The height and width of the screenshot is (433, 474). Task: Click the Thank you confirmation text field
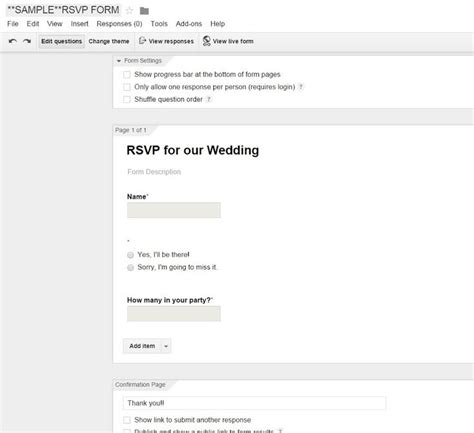click(254, 403)
